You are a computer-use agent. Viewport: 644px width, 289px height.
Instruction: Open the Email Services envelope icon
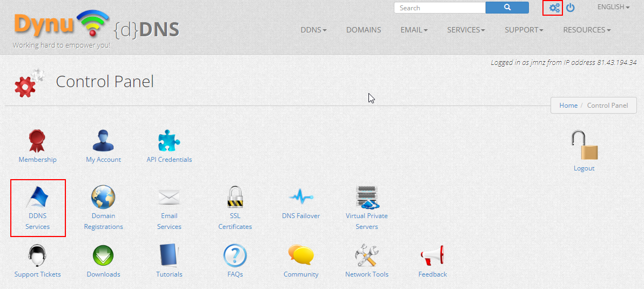click(x=169, y=198)
